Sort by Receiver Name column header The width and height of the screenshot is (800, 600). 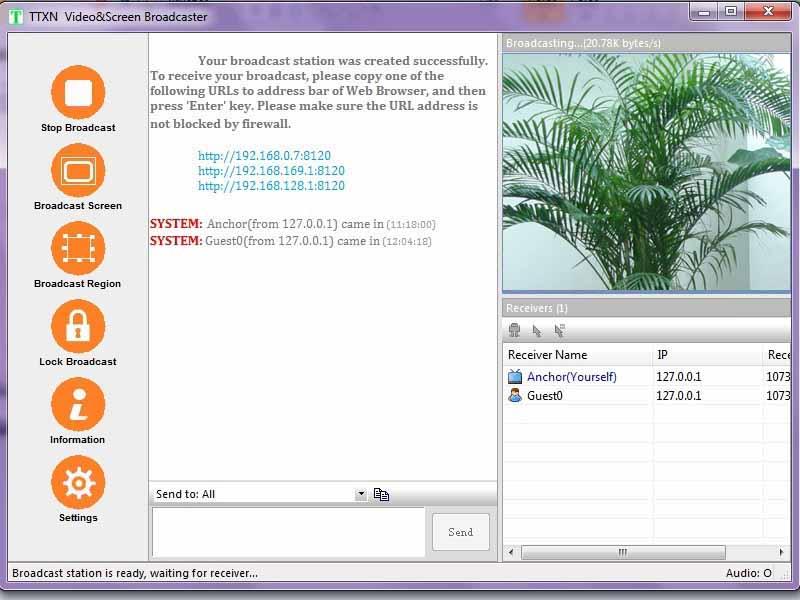coord(578,355)
